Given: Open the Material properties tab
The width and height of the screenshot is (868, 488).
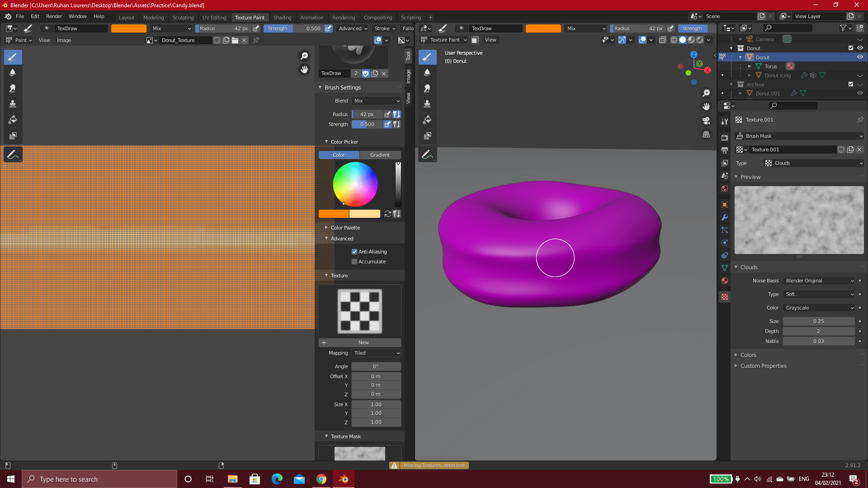Looking at the screenshot, I should (x=725, y=281).
